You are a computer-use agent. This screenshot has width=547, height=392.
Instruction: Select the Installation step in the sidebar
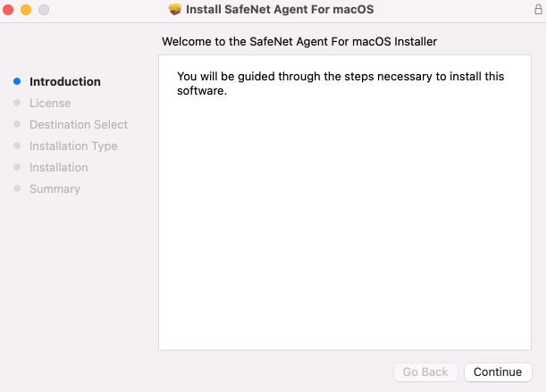point(59,167)
